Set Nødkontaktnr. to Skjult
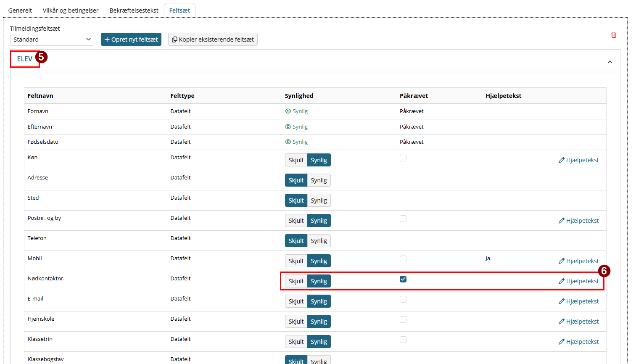 [x=296, y=281]
